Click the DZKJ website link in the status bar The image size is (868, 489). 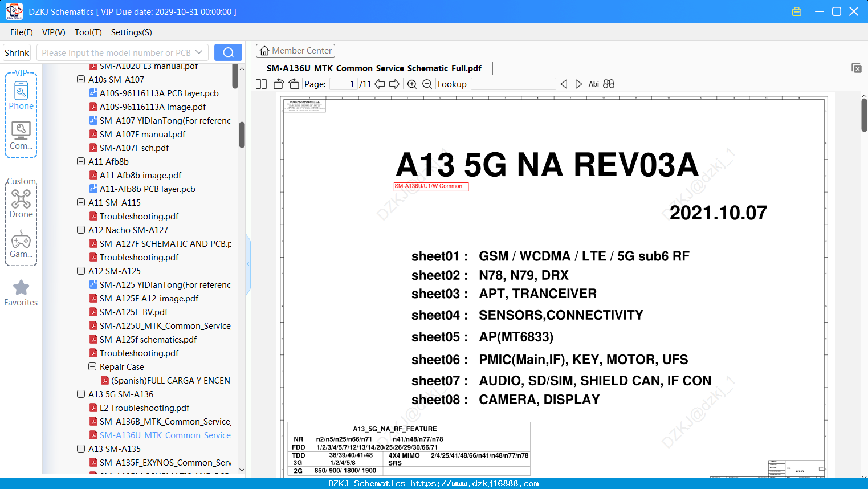(475, 483)
